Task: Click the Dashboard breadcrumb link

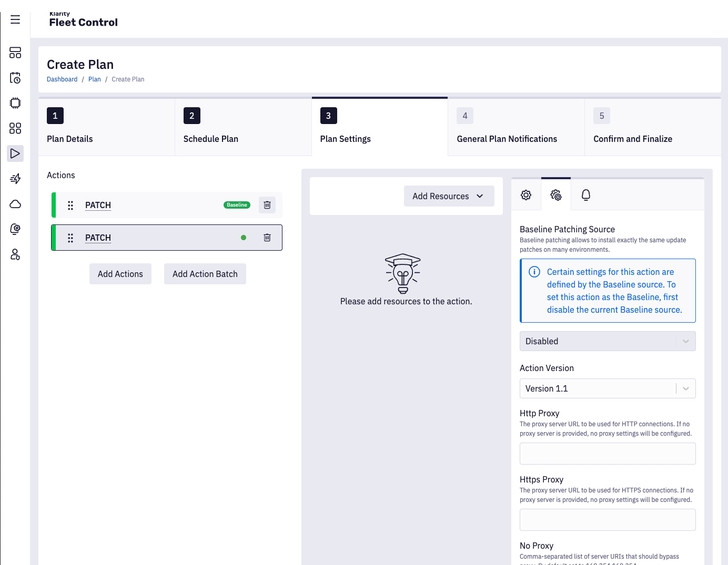Action: pos(62,79)
